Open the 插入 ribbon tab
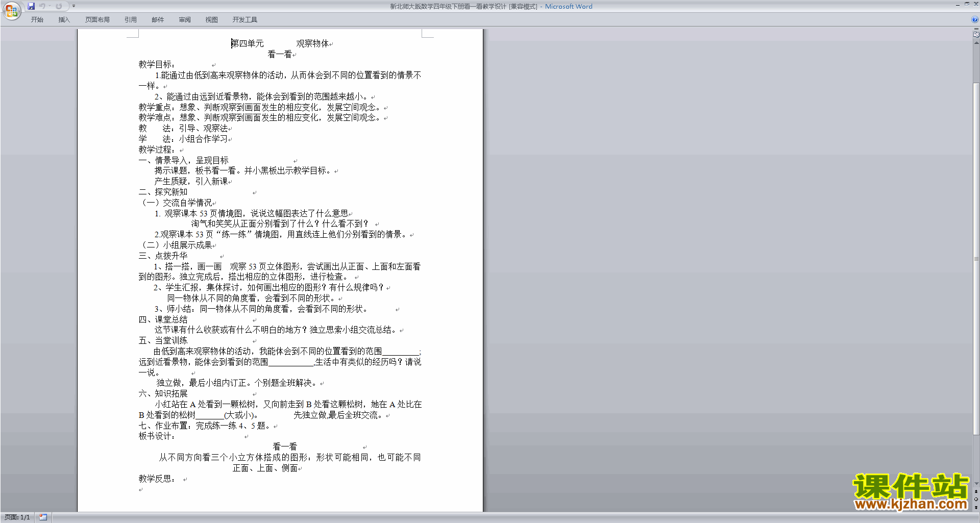 (64, 20)
